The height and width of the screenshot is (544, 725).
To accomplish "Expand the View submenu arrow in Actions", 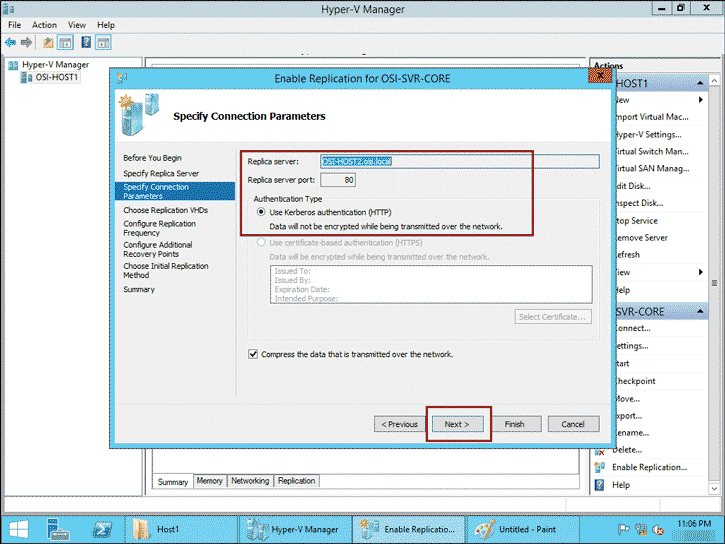I will [701, 272].
